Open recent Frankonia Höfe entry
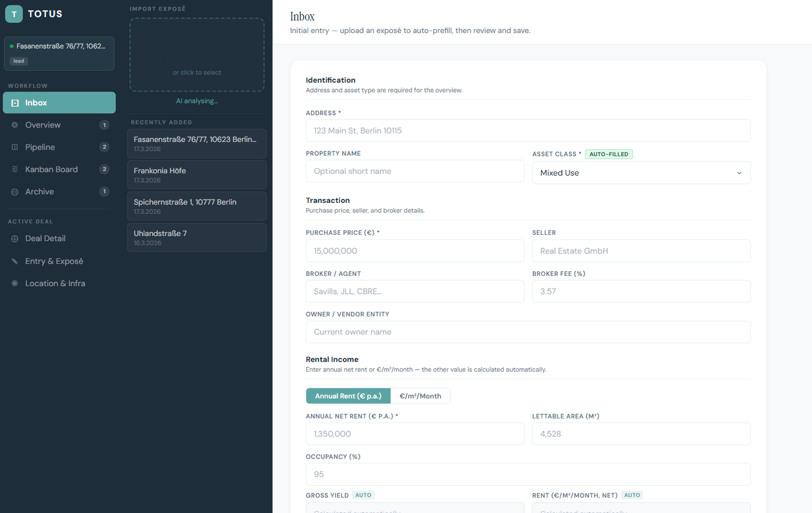 [x=197, y=175]
